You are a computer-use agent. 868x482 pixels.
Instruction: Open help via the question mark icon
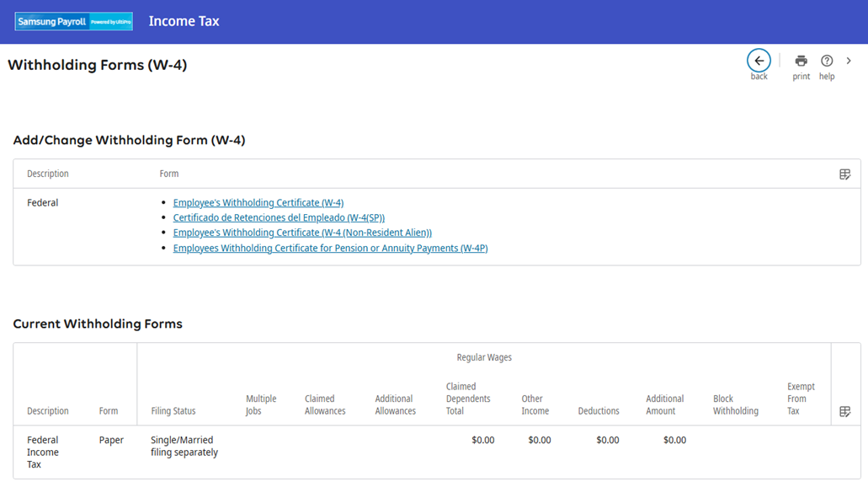click(x=827, y=61)
